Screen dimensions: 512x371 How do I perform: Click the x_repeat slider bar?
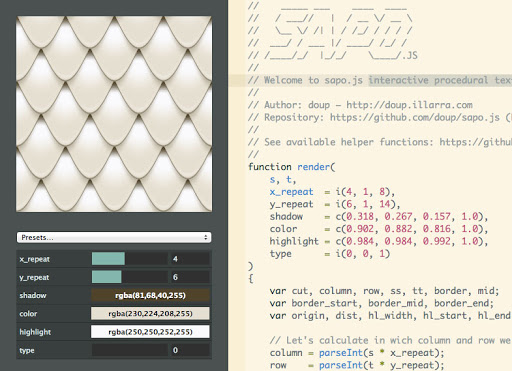[129, 259]
